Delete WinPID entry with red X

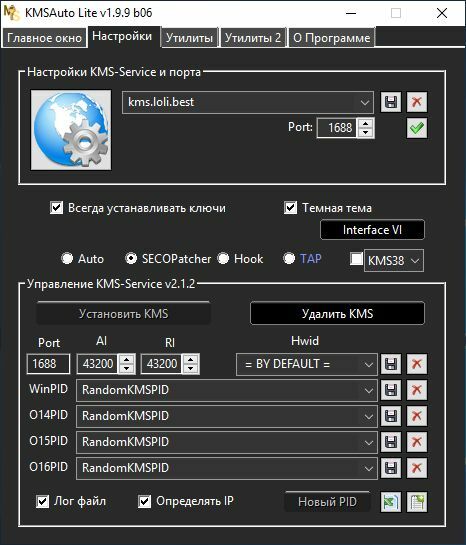pos(417,390)
